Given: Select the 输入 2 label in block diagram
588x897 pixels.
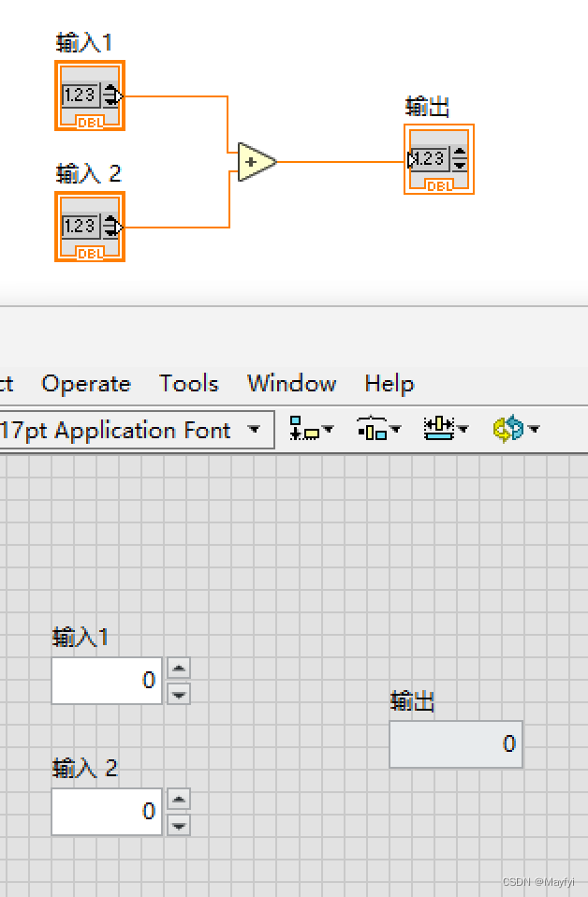Looking at the screenshot, I should click(x=89, y=173).
